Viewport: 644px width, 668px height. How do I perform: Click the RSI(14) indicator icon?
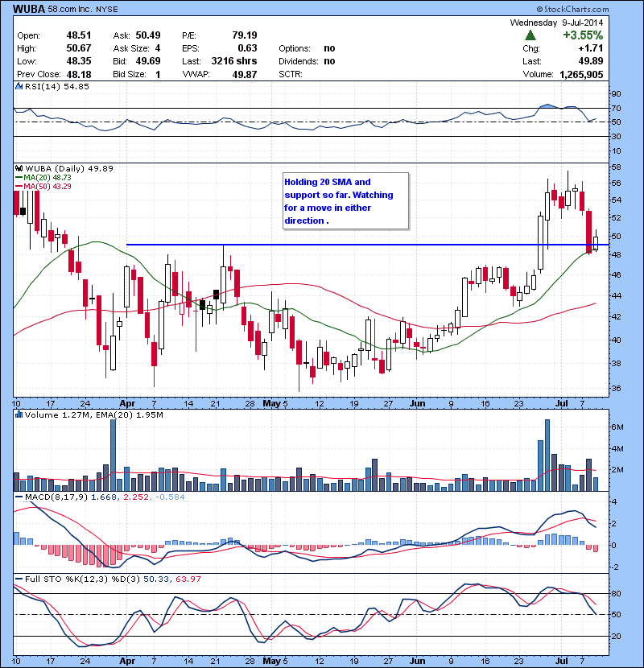(x=19, y=86)
